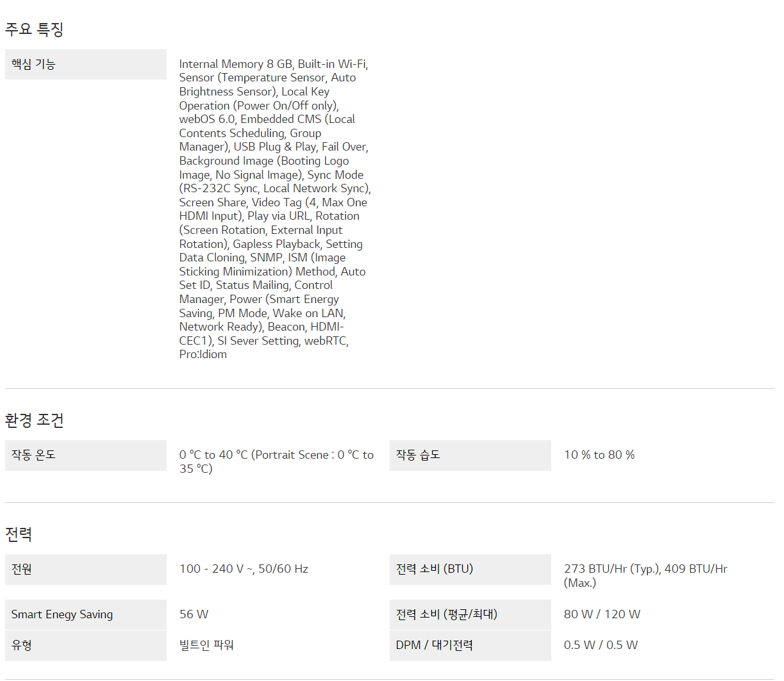Click the Internal Memory 8 GB features paragraph
The height and width of the screenshot is (681, 784).
[x=274, y=209]
